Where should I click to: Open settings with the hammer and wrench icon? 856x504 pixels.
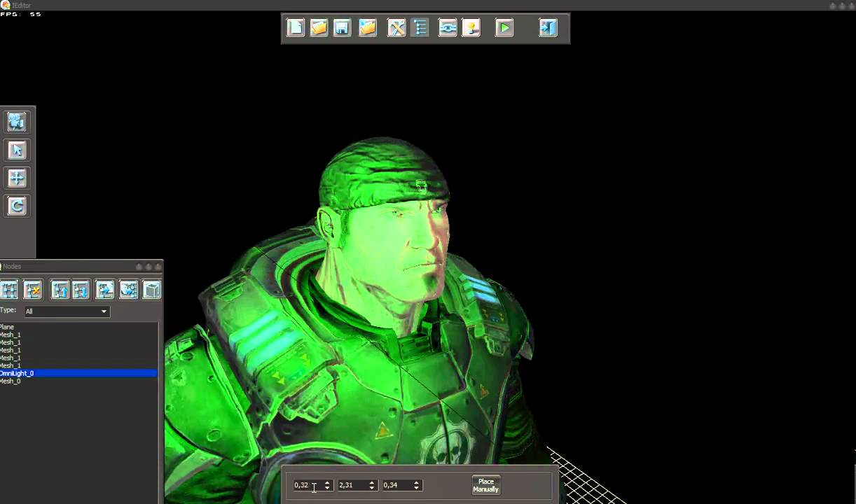(396, 28)
